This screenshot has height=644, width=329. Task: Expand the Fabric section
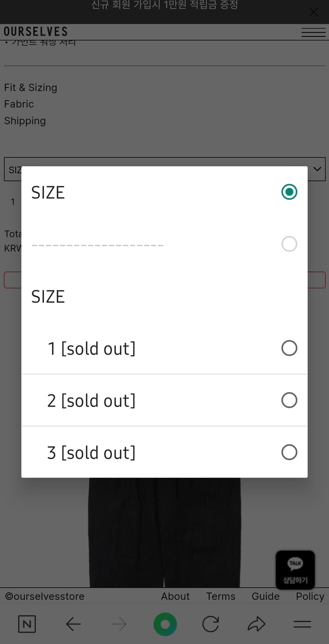[x=19, y=104]
